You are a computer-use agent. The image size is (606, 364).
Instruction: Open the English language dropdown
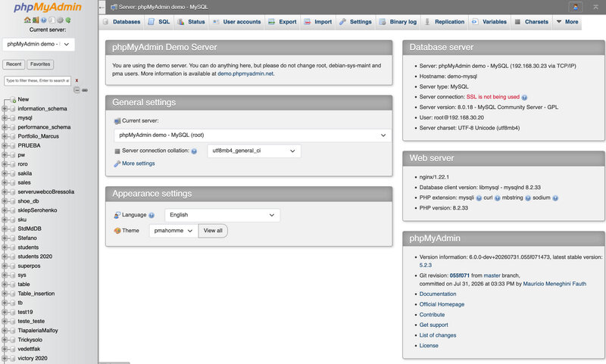(x=222, y=215)
